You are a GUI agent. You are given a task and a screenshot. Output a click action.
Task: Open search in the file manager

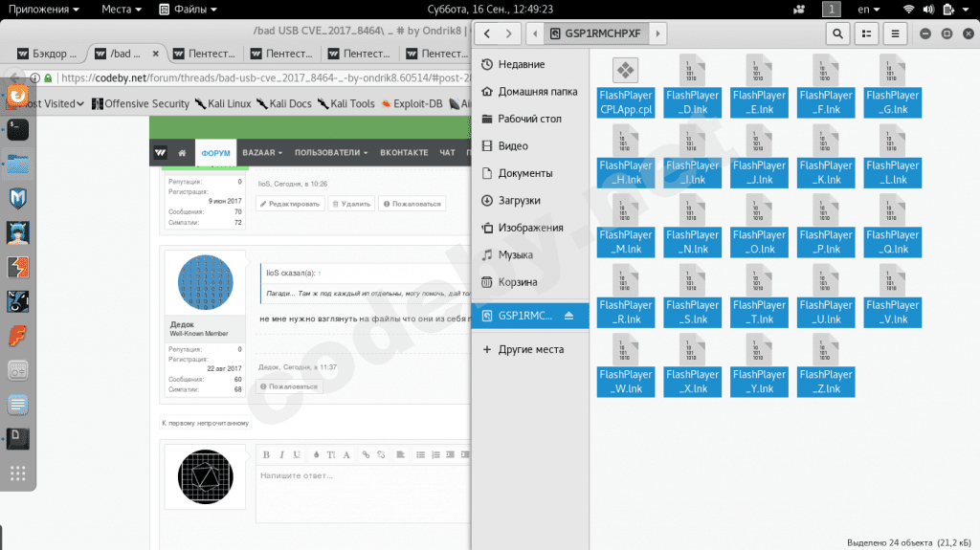(837, 33)
